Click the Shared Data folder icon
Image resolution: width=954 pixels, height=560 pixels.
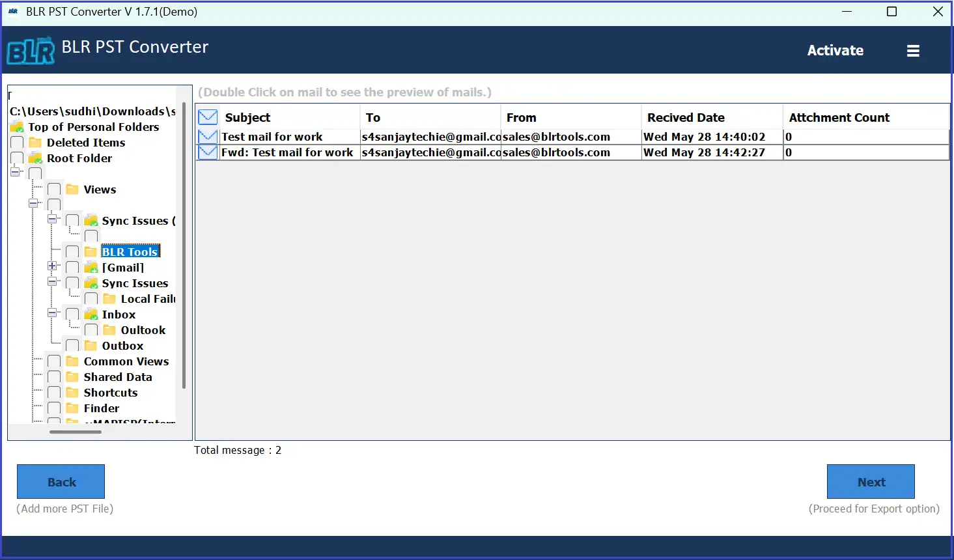pos(72,377)
